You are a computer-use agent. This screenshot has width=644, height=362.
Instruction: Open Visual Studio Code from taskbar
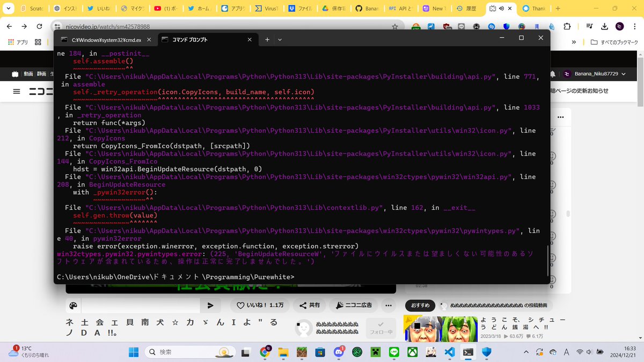point(450,352)
